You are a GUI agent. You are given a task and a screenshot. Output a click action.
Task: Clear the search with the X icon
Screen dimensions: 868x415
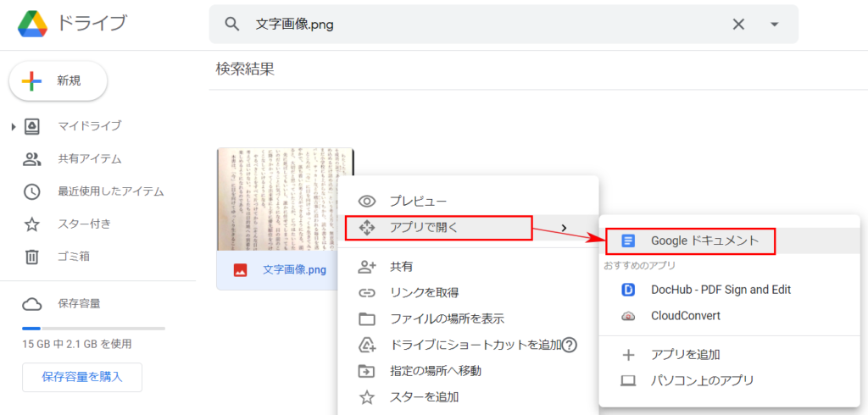click(x=738, y=25)
